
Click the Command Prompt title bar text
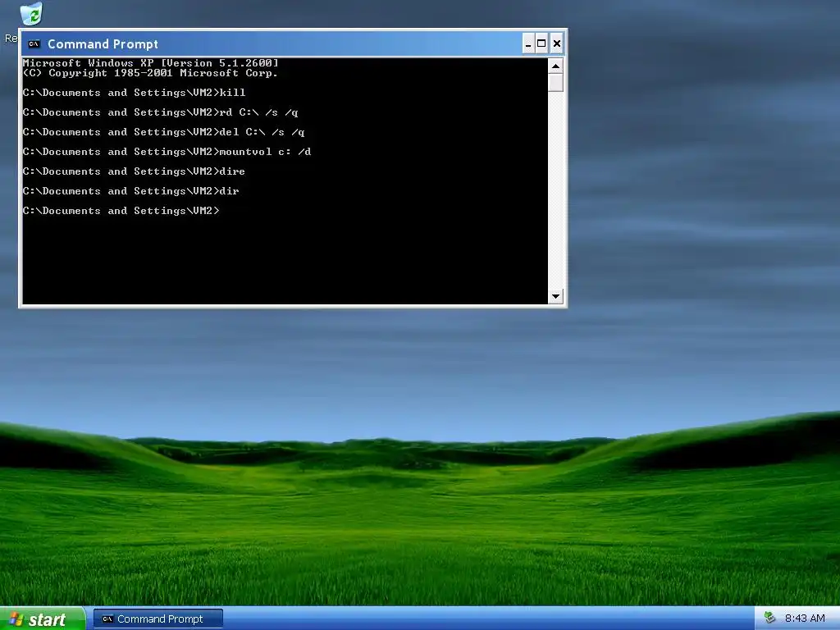103,44
